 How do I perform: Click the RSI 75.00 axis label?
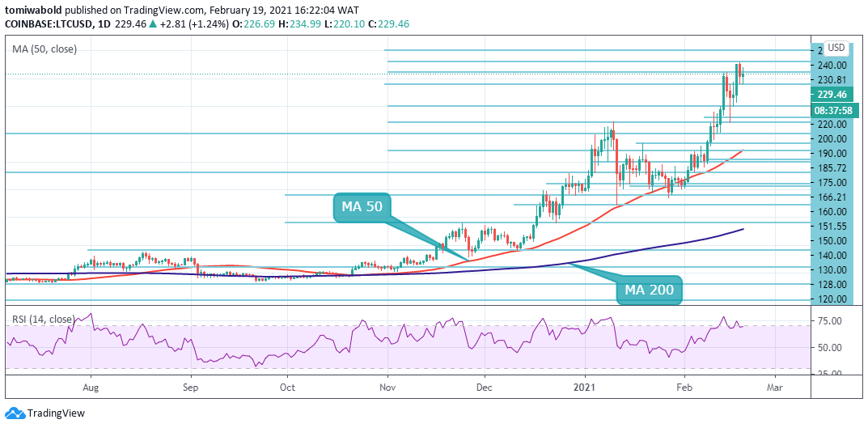pyautogui.click(x=832, y=321)
